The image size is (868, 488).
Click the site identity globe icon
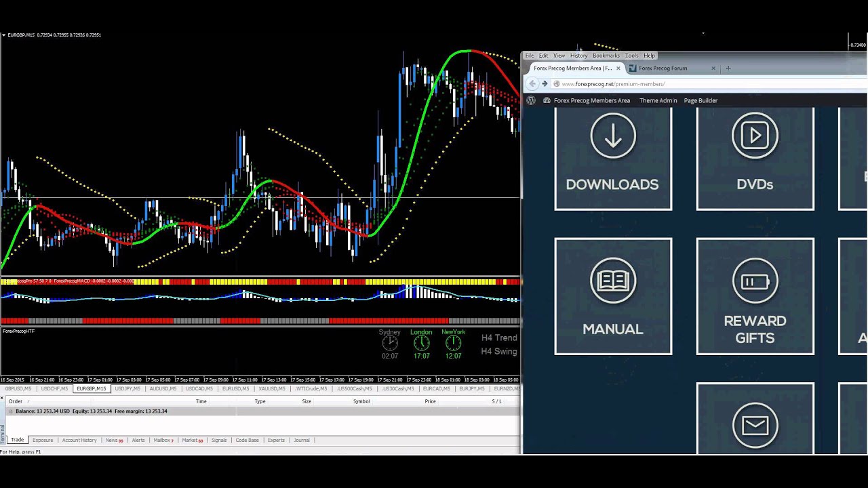click(557, 84)
